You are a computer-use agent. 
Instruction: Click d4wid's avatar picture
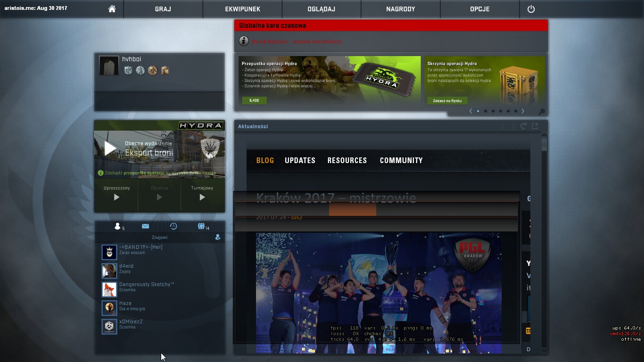109,271
